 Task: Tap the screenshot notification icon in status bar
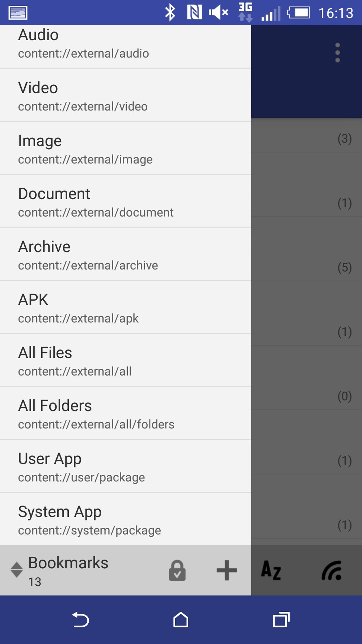point(18,13)
